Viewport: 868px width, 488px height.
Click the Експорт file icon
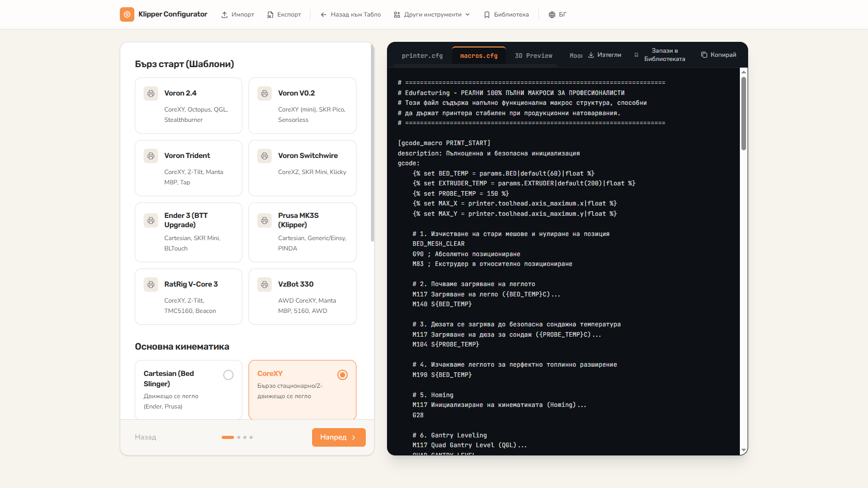coord(270,15)
